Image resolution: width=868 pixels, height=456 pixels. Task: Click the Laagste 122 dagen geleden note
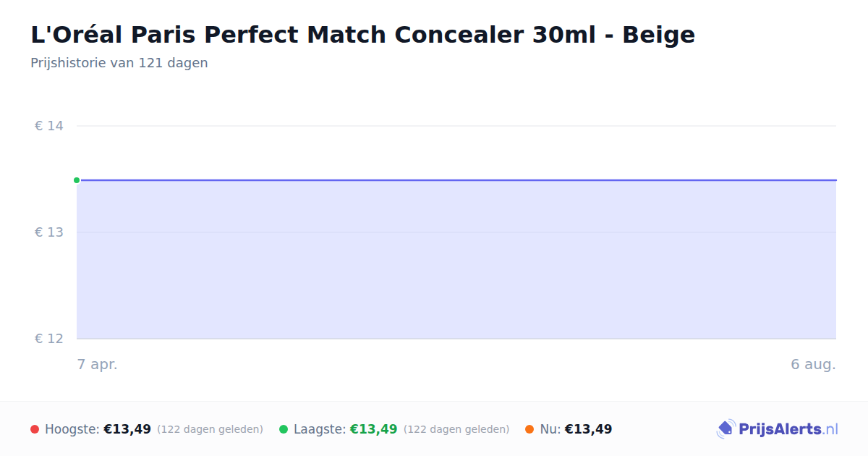pos(456,429)
